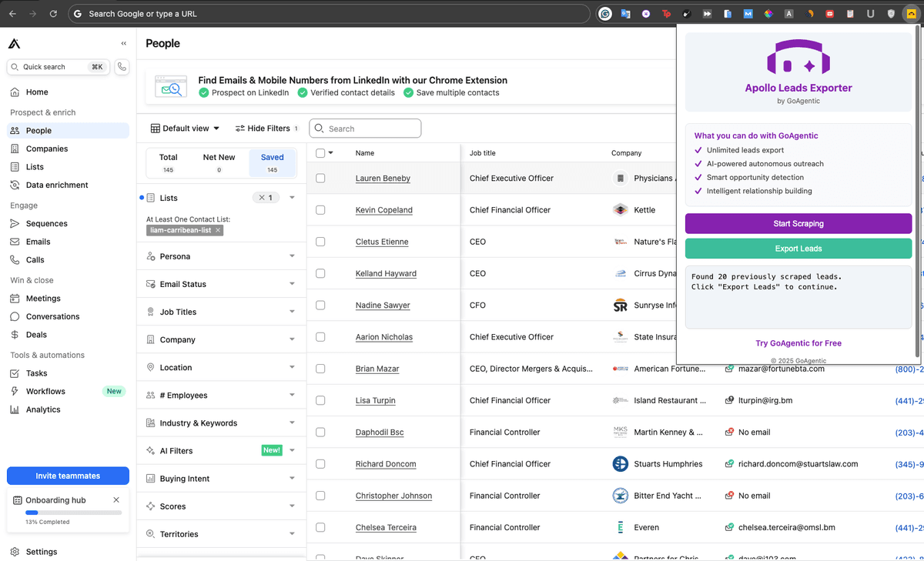Open Data enrichment from the sidebar
Image resolution: width=924 pixels, height=561 pixels.
coord(57,185)
